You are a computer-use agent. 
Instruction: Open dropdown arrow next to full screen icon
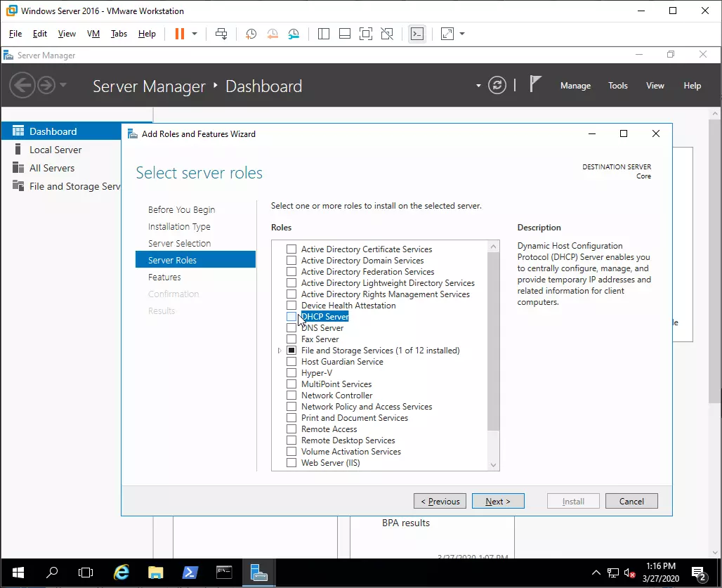click(x=462, y=34)
